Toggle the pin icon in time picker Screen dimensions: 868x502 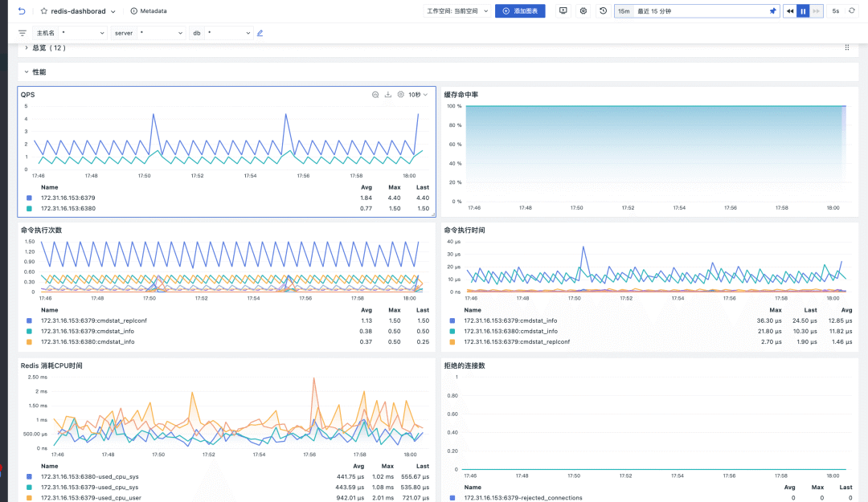(x=773, y=11)
